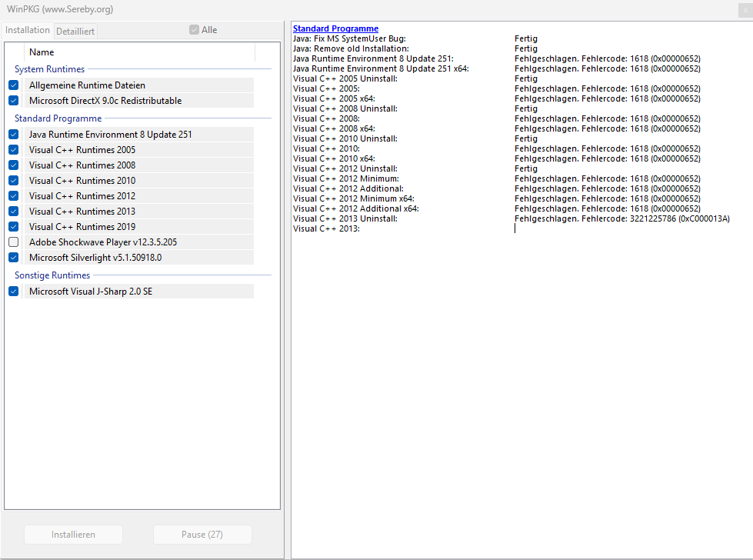Toggle Microsoft Visual J-Sharp 2.0 SE checkbox
The width and height of the screenshot is (753, 560).
coord(13,291)
